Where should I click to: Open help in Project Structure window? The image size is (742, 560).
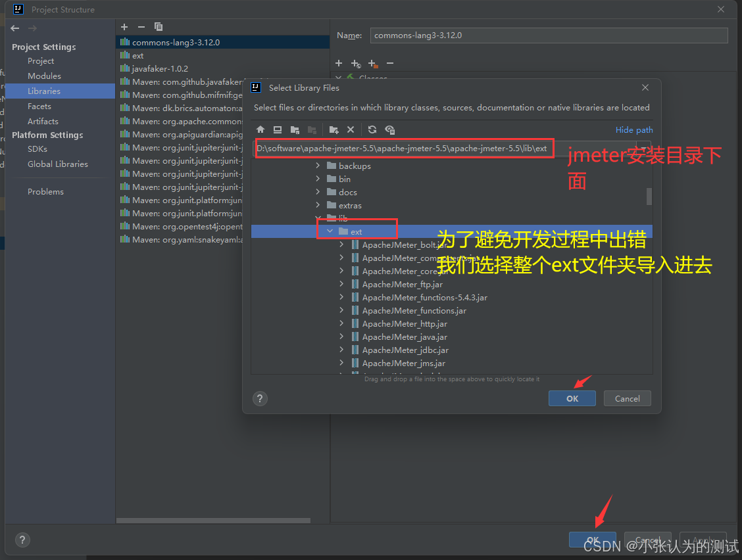pos(22,540)
